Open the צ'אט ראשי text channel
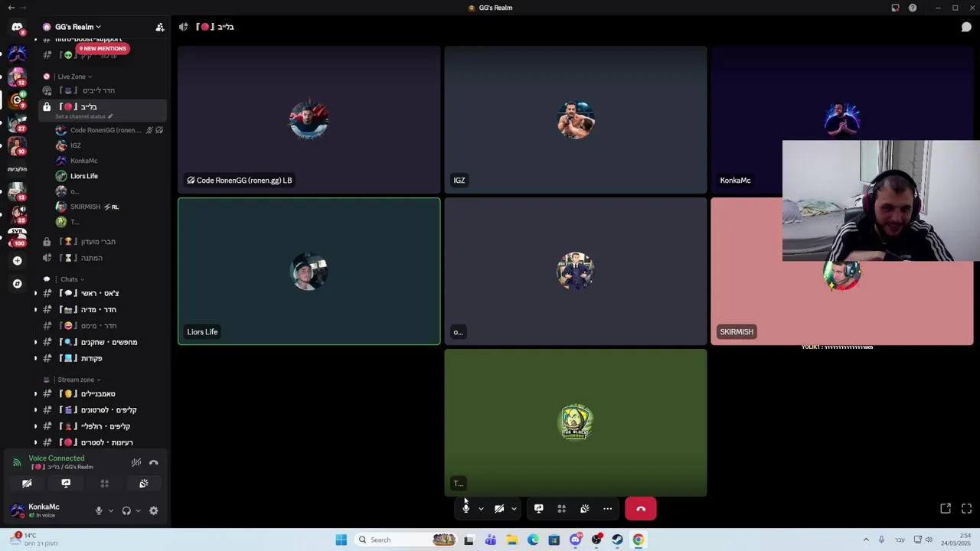 (x=103, y=293)
